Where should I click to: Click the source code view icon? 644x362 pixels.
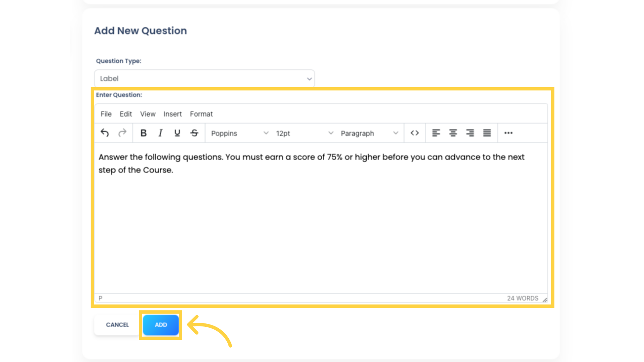[x=415, y=133]
